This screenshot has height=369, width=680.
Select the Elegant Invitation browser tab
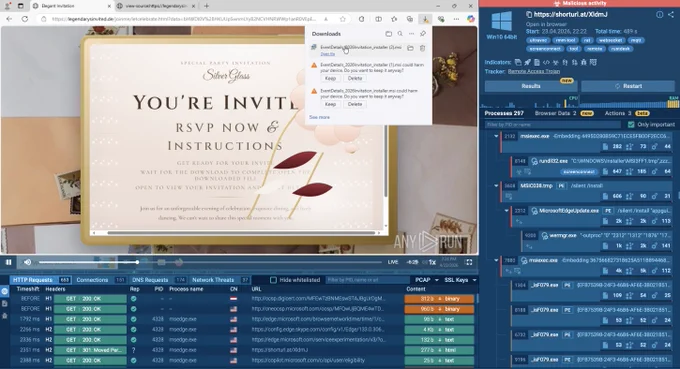(72, 6)
